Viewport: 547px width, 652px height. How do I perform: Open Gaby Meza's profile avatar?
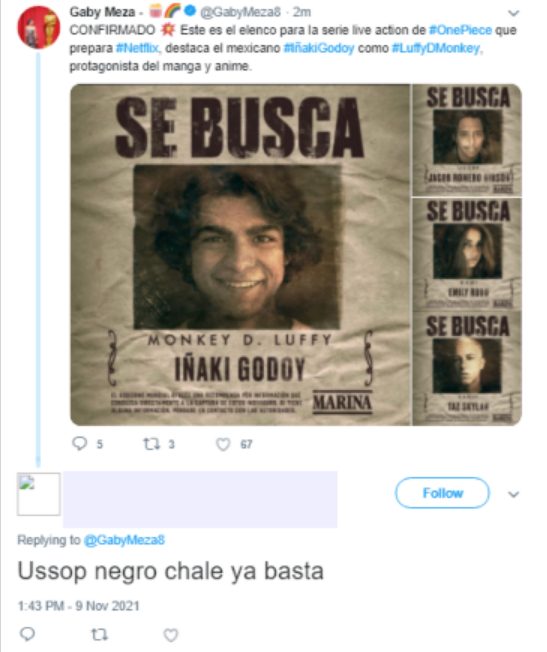tap(38, 27)
